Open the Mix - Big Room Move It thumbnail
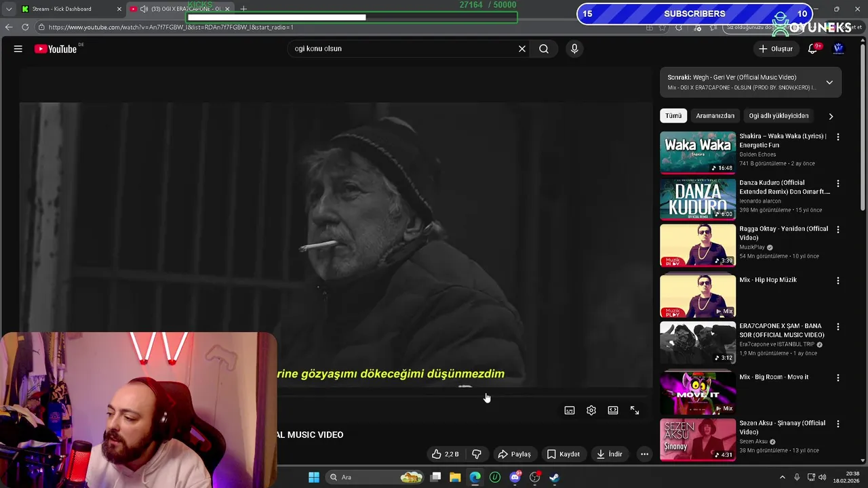This screenshot has height=488, width=868. click(x=698, y=393)
